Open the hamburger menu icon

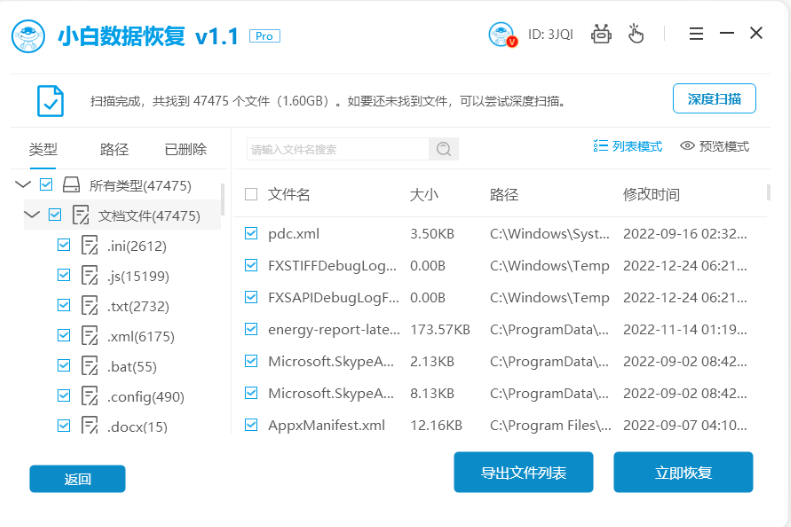click(696, 34)
